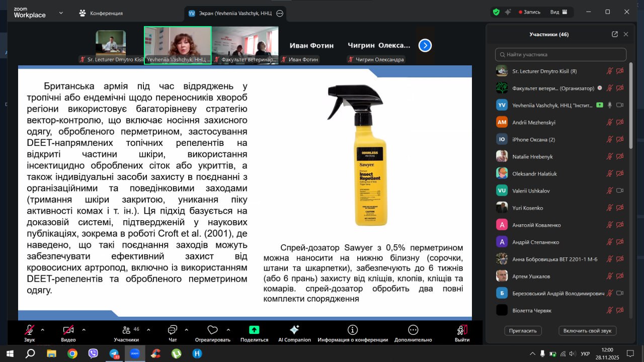Click the Пригласить button

tap(523, 330)
